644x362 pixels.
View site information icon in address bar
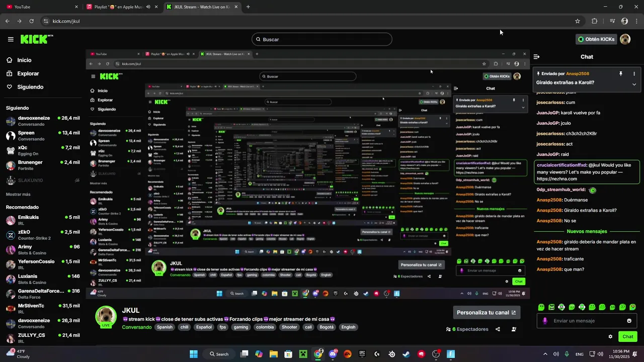tap(46, 21)
